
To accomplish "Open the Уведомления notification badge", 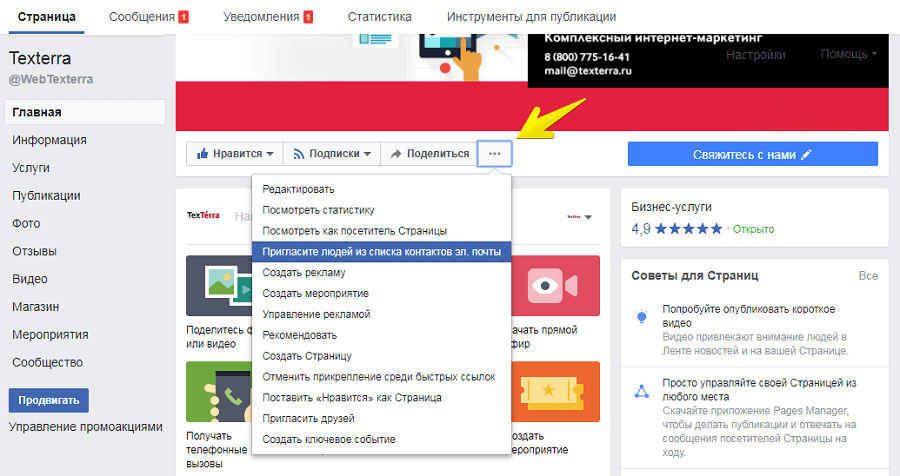I will (x=308, y=17).
